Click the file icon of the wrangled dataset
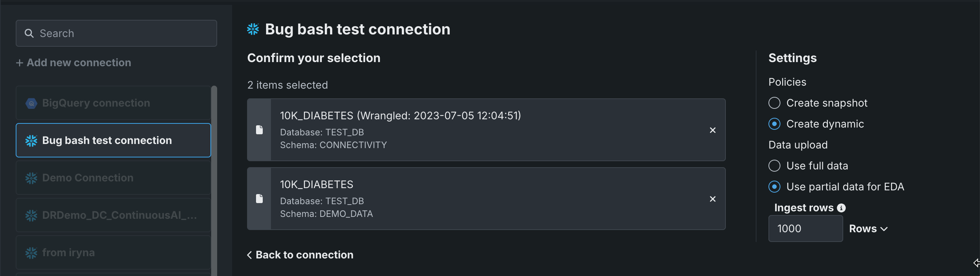 tap(259, 130)
